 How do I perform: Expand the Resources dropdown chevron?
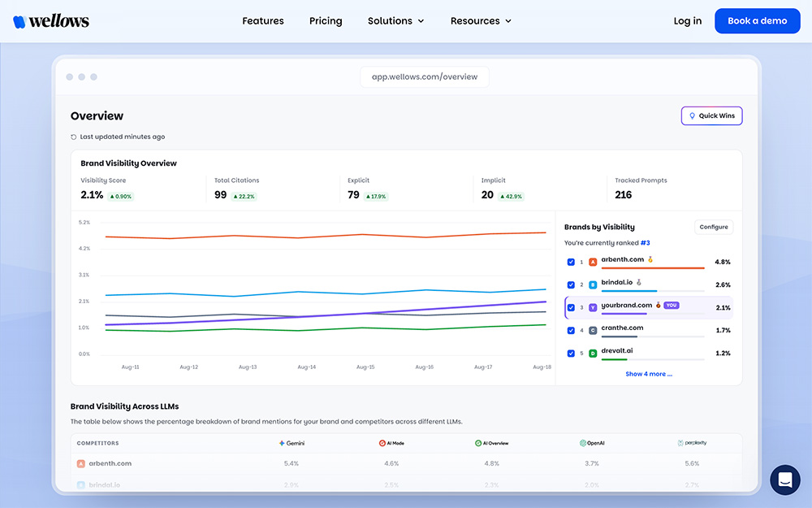[508, 21]
